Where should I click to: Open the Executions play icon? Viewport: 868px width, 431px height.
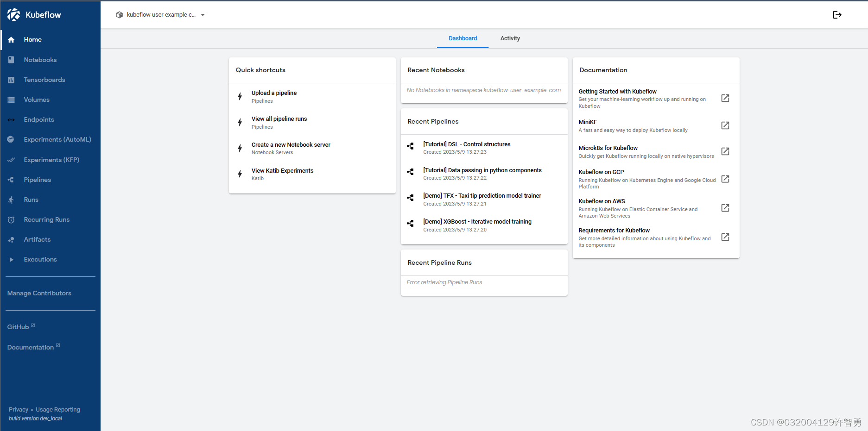tap(11, 260)
